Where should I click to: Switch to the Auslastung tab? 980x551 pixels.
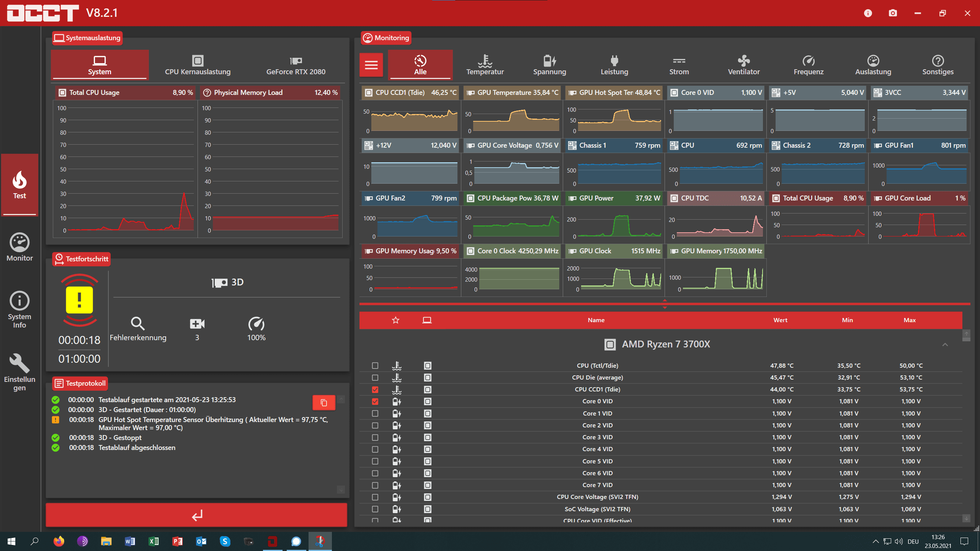[873, 65]
